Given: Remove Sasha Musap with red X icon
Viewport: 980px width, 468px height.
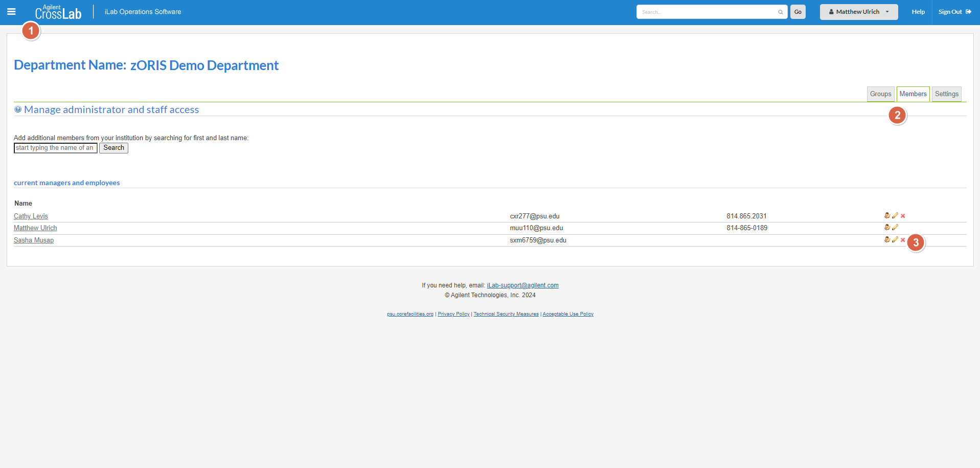Looking at the screenshot, I should [903, 240].
